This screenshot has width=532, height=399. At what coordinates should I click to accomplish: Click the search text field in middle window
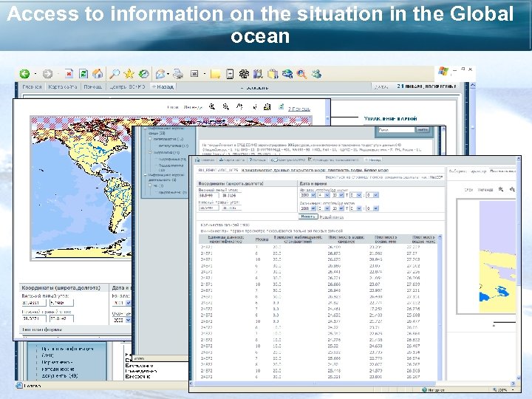coord(396,129)
